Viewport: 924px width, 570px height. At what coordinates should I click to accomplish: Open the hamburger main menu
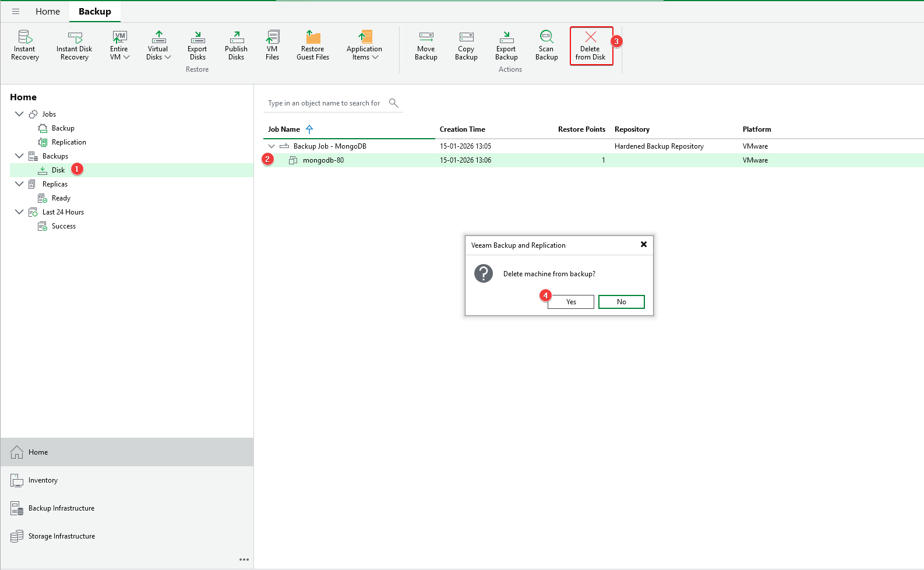click(x=16, y=12)
